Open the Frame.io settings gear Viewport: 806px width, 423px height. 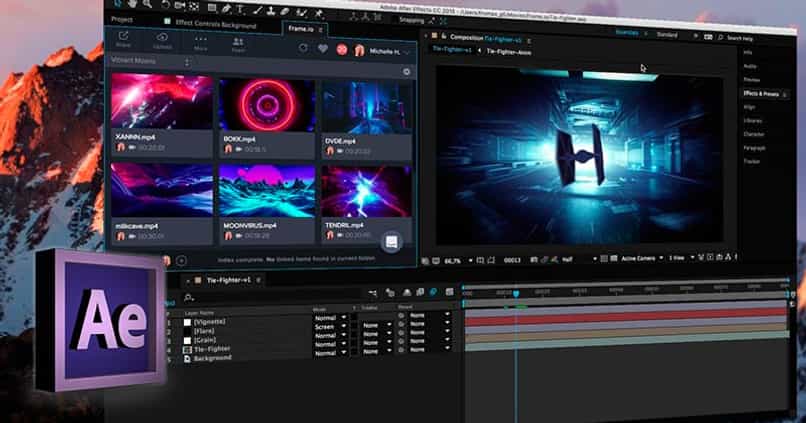pos(407,72)
